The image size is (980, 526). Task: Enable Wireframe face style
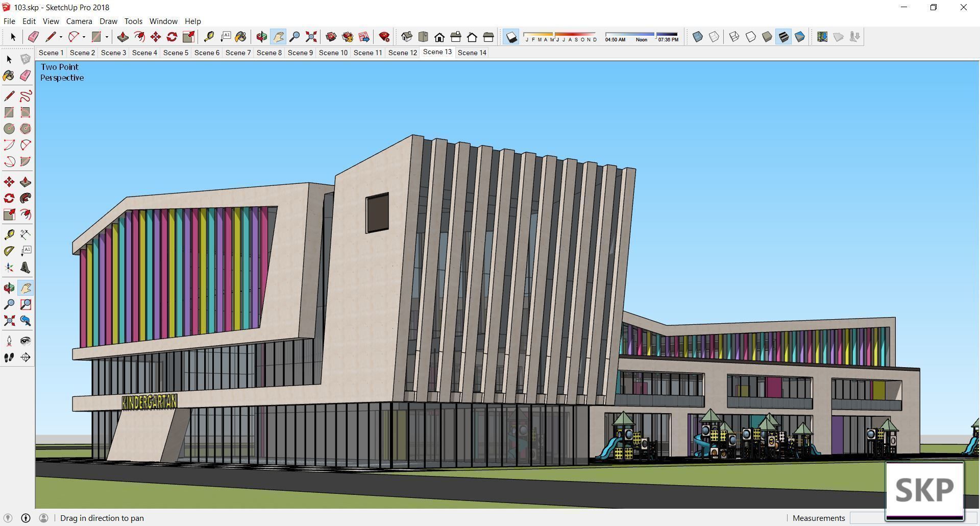click(734, 37)
